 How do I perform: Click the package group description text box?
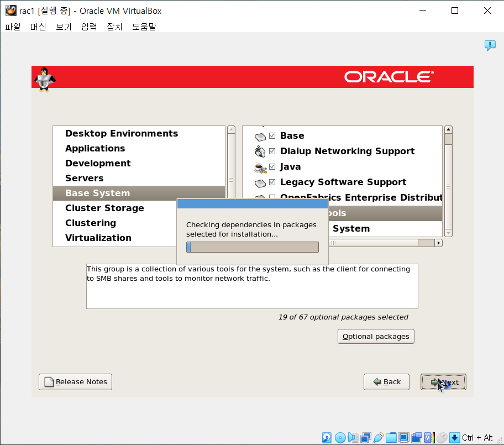[252, 286]
